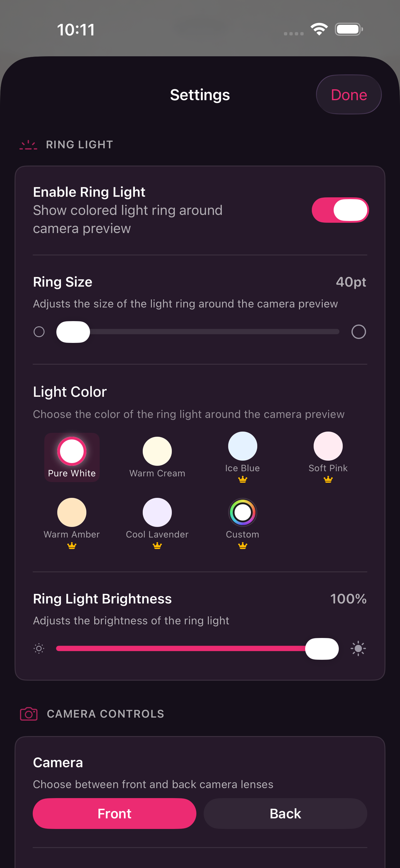400x868 pixels.
Task: Open the Custom rainbow color picker
Action: (x=242, y=512)
